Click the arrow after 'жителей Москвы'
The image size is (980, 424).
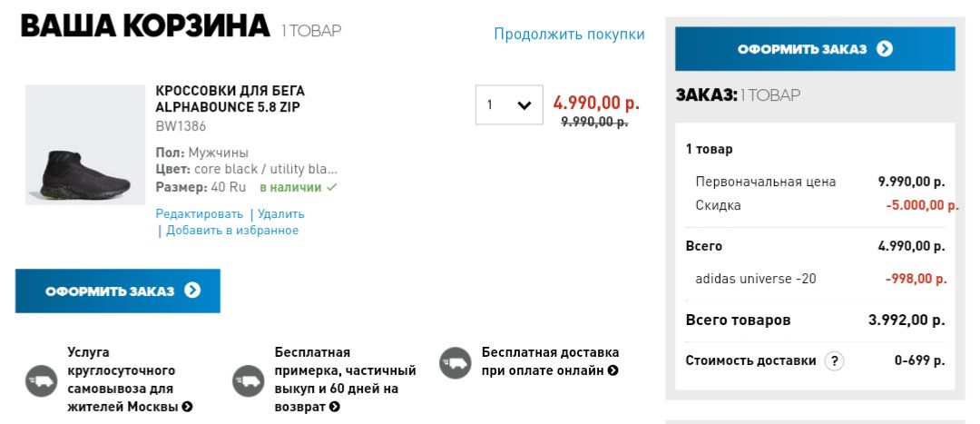187,407
